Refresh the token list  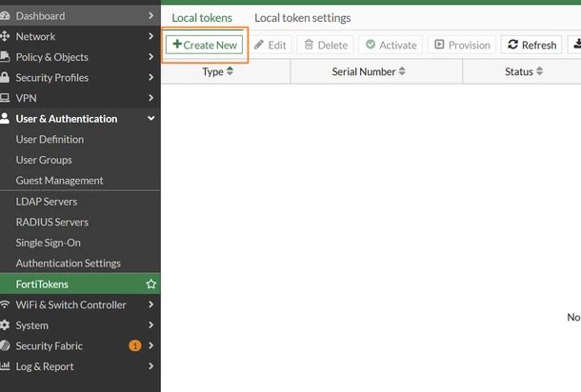tap(531, 45)
